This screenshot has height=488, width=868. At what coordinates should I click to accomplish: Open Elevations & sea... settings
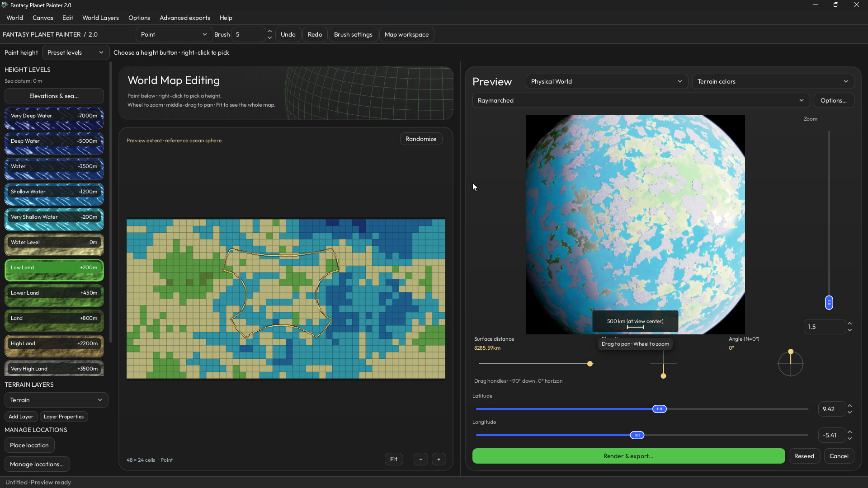[x=54, y=96]
